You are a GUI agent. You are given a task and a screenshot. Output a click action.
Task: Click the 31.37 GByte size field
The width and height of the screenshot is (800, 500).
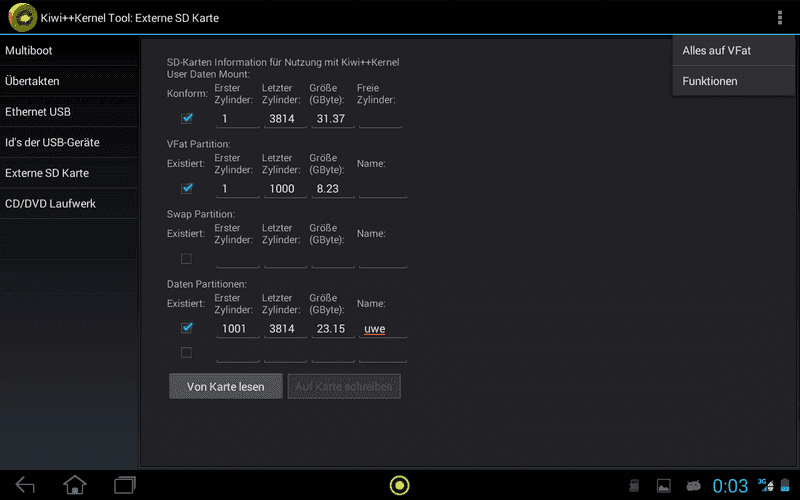tap(333, 119)
